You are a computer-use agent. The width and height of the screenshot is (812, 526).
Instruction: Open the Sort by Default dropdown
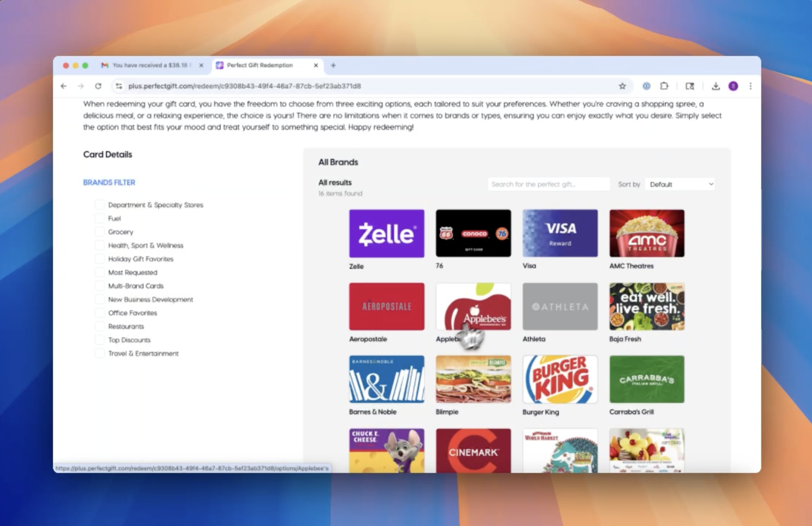680,184
